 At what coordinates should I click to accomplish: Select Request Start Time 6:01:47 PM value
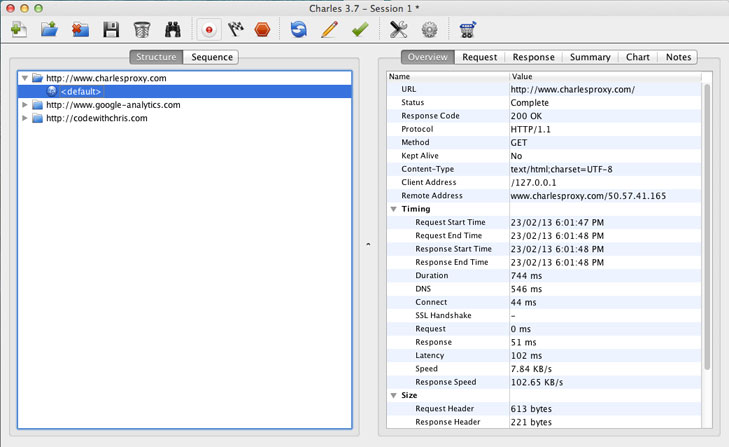[x=557, y=222]
